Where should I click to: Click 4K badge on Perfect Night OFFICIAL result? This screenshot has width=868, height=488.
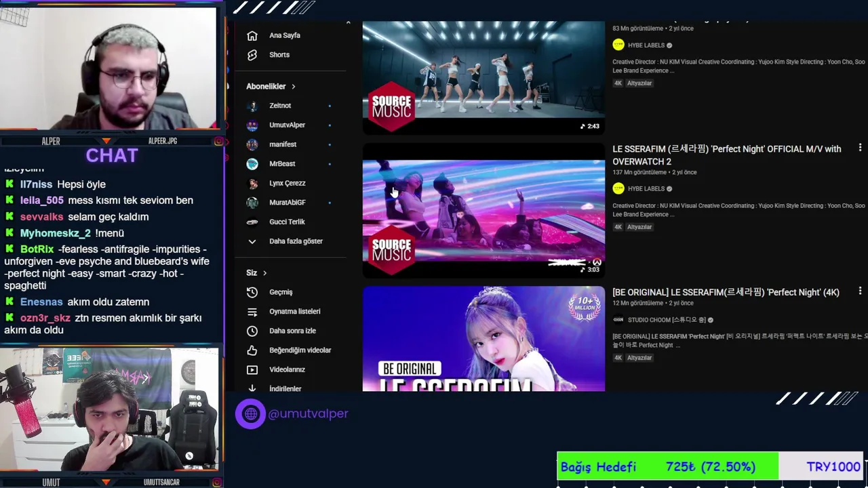(618, 227)
